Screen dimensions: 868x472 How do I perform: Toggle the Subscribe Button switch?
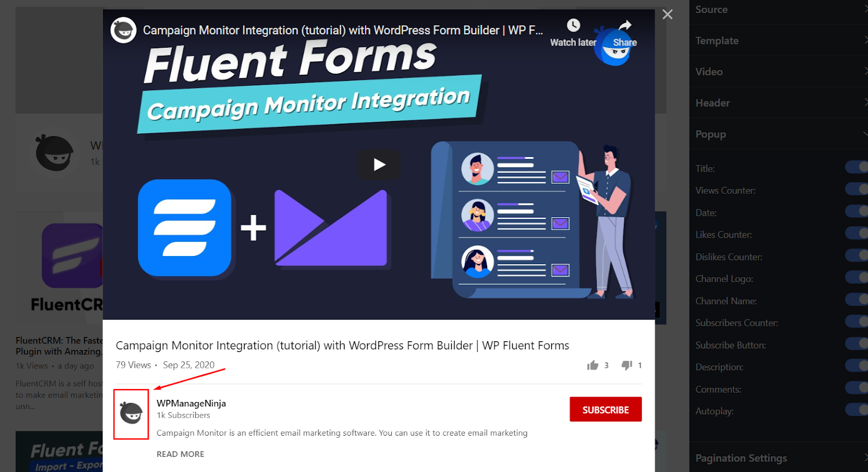(857, 343)
